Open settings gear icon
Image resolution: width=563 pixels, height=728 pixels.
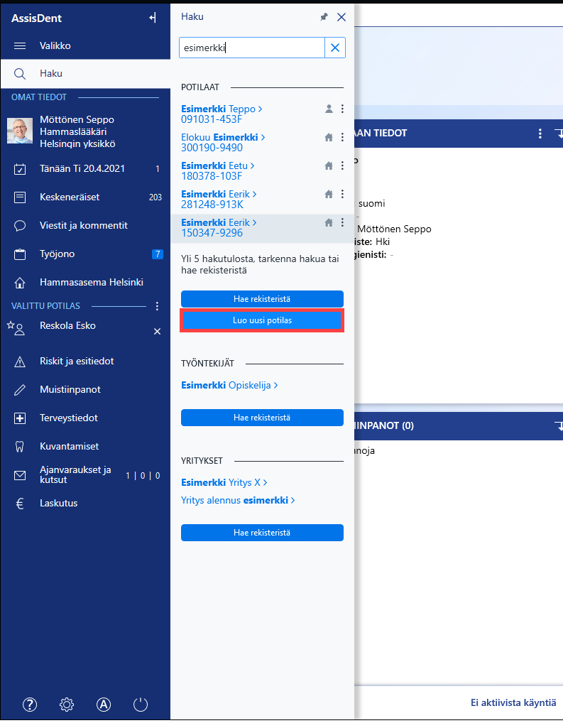[x=67, y=705]
